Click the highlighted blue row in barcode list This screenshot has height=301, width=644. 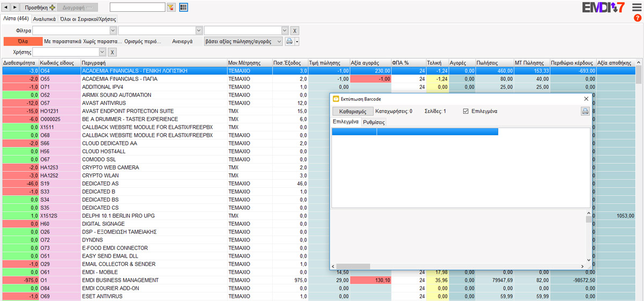tap(415, 131)
